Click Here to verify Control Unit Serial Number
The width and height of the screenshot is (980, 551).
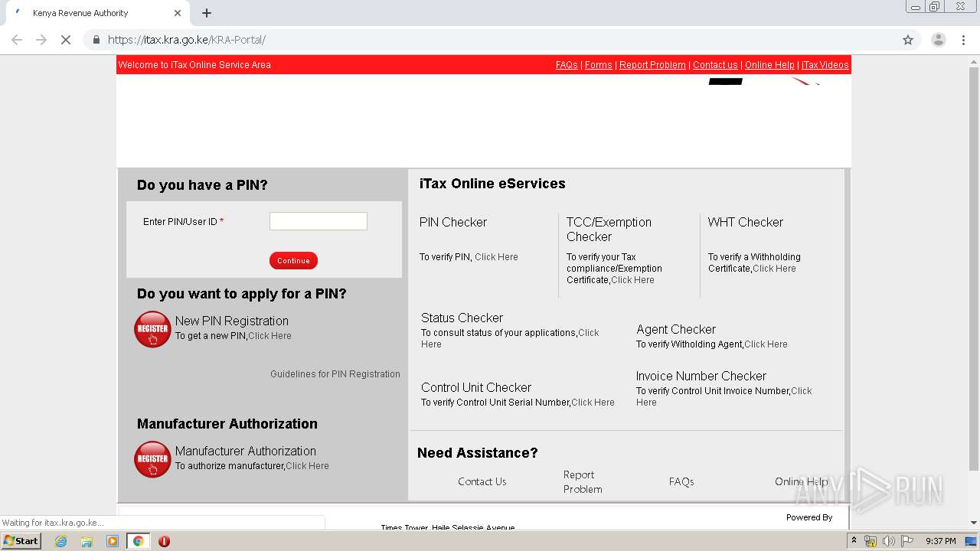(x=593, y=403)
